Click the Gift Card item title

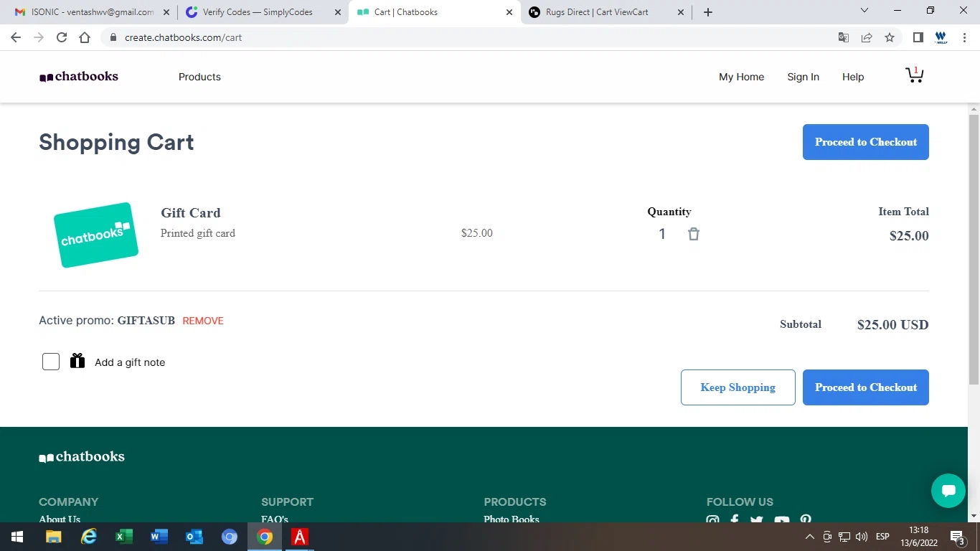tap(191, 213)
